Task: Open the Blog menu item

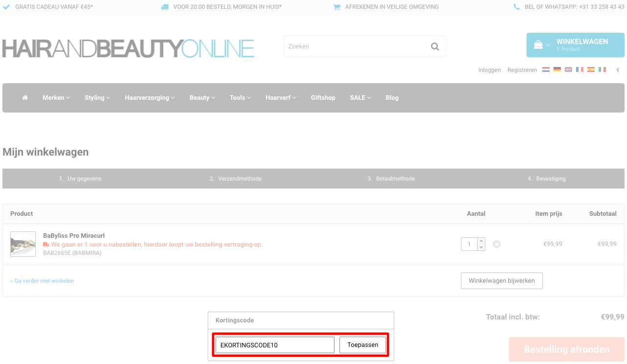Action: click(x=392, y=98)
